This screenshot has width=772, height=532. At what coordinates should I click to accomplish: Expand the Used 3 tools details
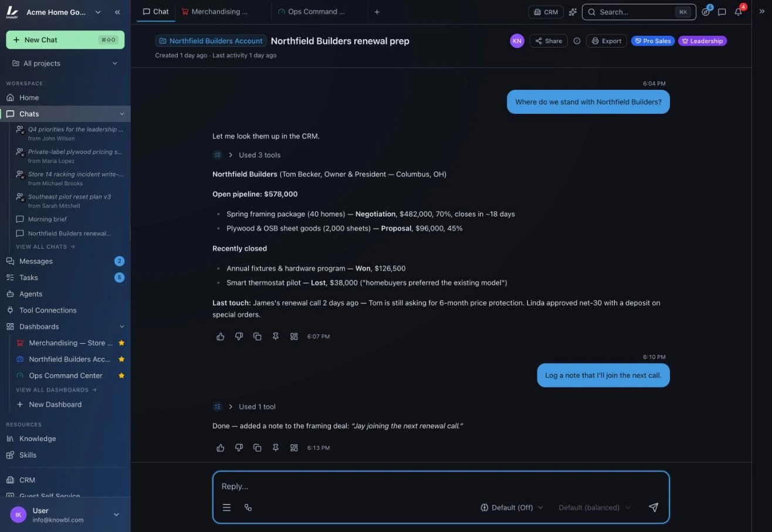253,155
